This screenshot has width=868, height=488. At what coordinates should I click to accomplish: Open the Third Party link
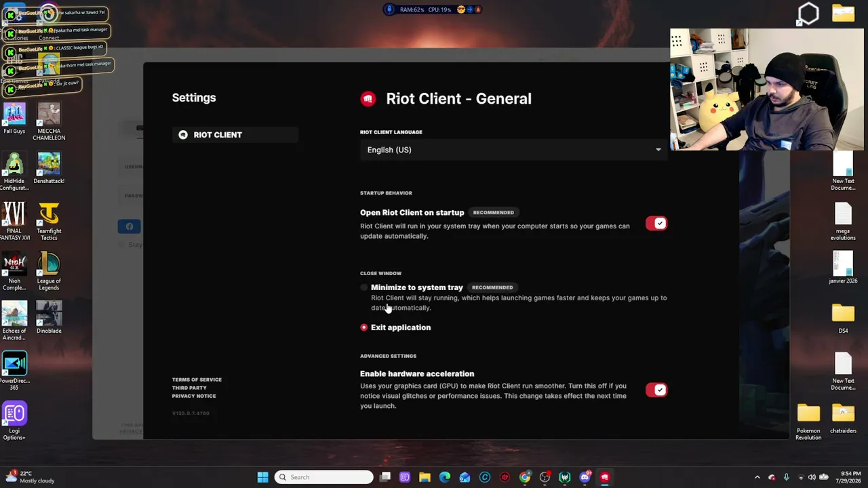click(x=189, y=388)
